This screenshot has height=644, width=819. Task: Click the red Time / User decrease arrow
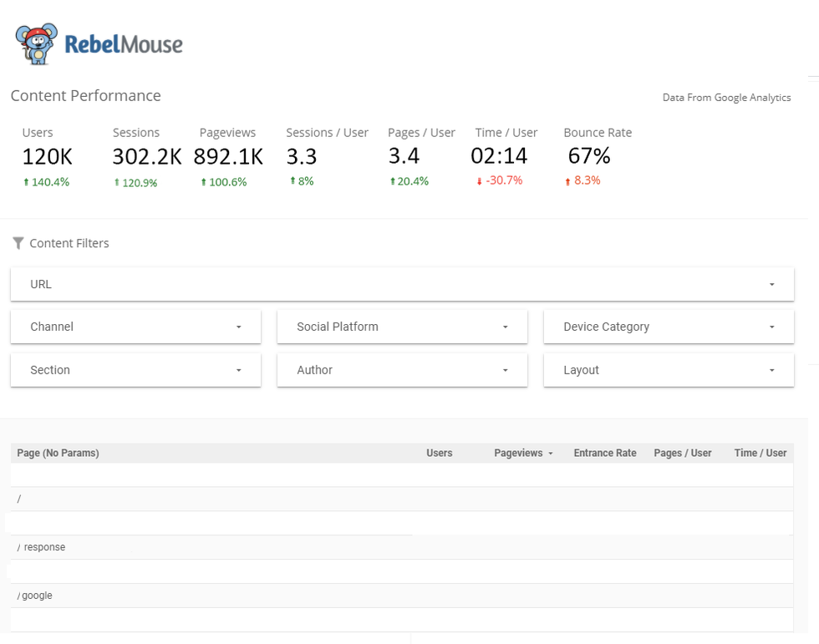pos(479,181)
